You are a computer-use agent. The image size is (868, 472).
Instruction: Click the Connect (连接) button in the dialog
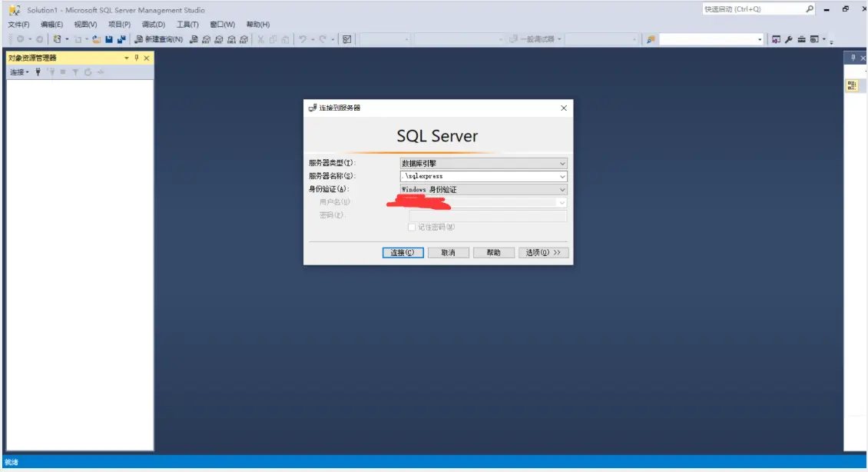click(403, 253)
